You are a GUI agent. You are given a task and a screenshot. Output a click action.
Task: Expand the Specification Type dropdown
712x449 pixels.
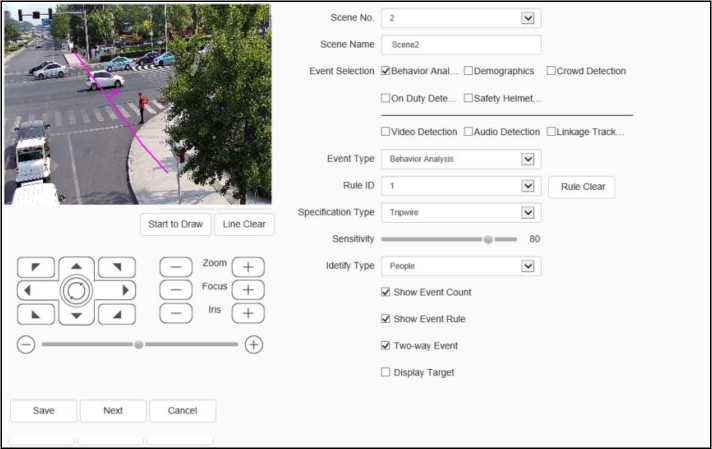[528, 212]
